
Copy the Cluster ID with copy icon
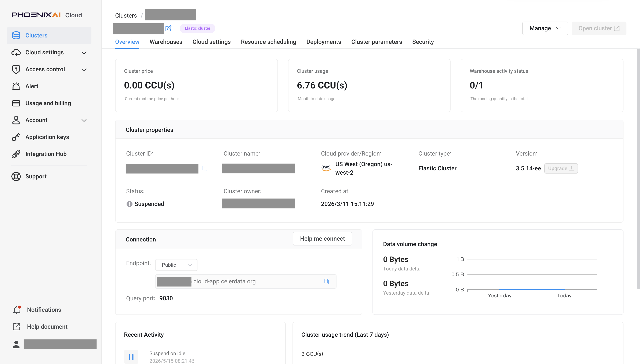click(x=205, y=168)
